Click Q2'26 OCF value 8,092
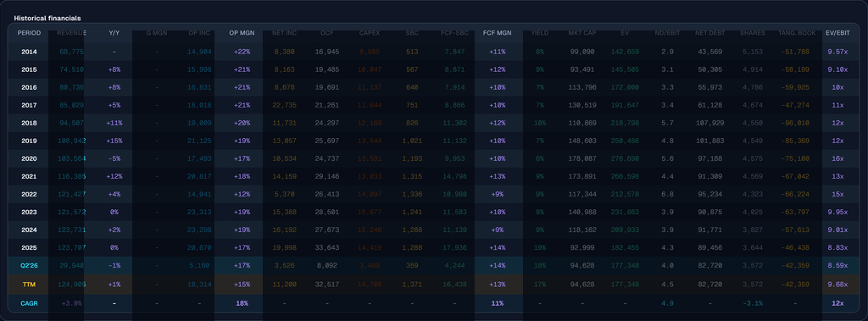The width and height of the screenshot is (868, 321). [x=327, y=266]
